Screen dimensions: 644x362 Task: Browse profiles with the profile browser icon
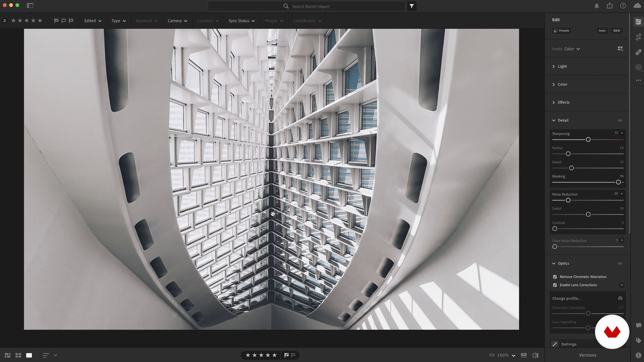coord(620,49)
